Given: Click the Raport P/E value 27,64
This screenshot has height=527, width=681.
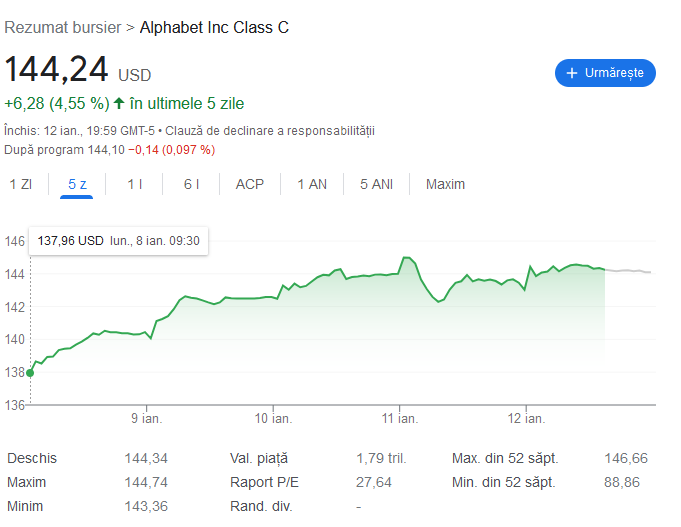Looking at the screenshot, I should tap(374, 482).
